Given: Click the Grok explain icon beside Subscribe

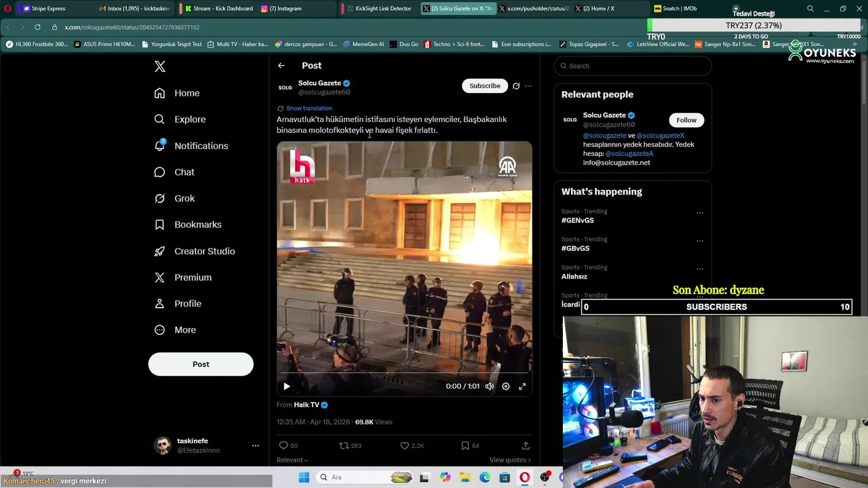Looking at the screenshot, I should coord(516,86).
